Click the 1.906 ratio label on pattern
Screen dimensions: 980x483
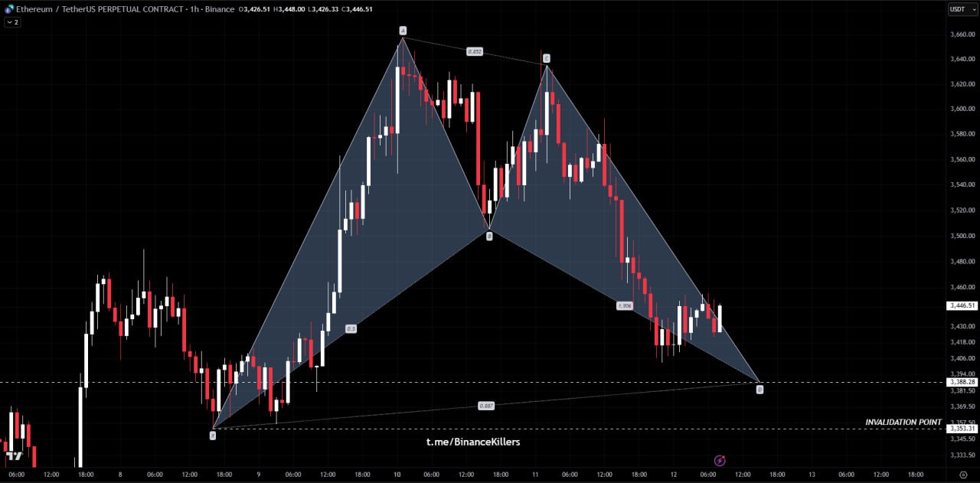pos(624,305)
